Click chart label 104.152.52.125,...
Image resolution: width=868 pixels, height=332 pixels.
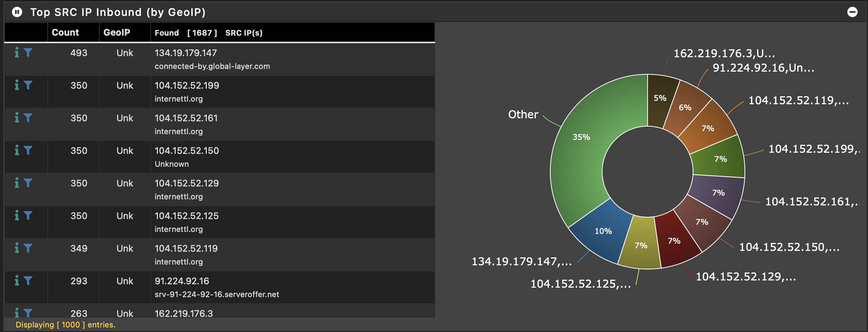pyautogui.click(x=581, y=284)
